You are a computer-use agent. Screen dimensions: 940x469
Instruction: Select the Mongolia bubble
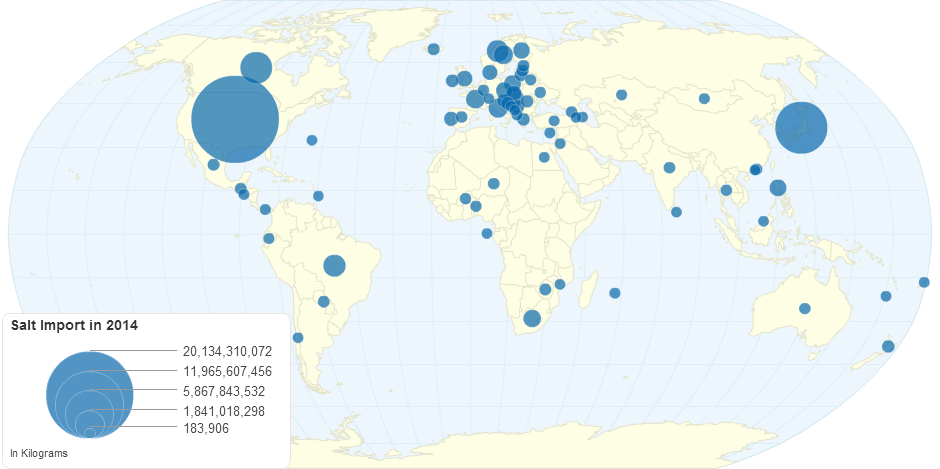click(704, 98)
